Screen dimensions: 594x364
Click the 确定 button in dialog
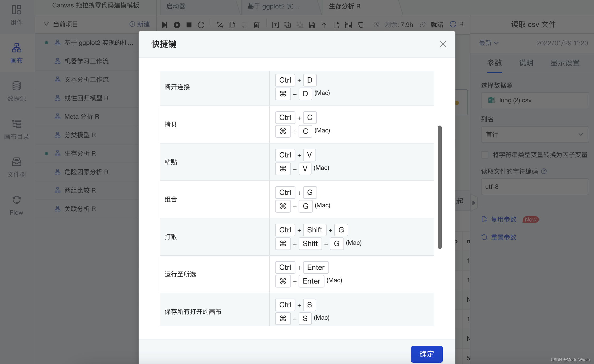[427, 354]
